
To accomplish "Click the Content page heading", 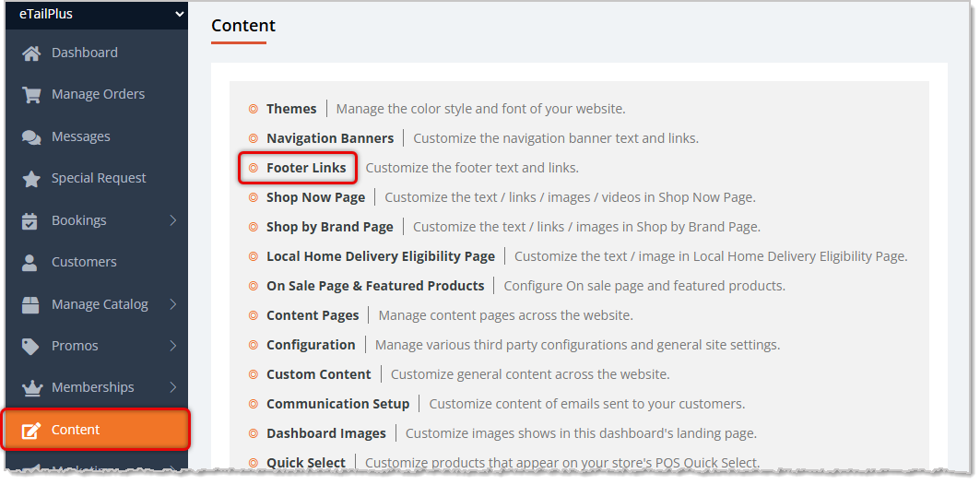I will pyautogui.click(x=243, y=26).
